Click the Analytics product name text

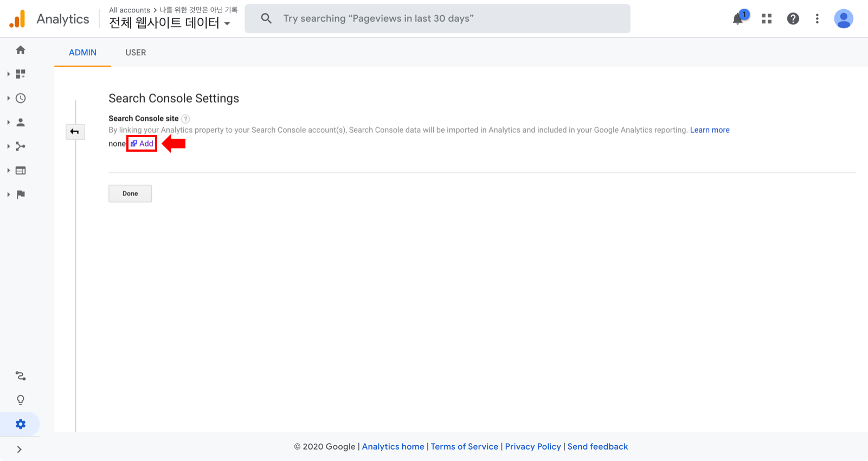[x=63, y=19]
